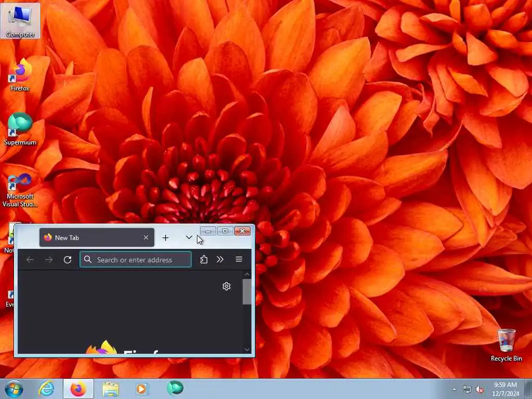The height and width of the screenshot is (399, 532).
Task: Select the Firefox desktop shortcut
Action: click(x=20, y=75)
